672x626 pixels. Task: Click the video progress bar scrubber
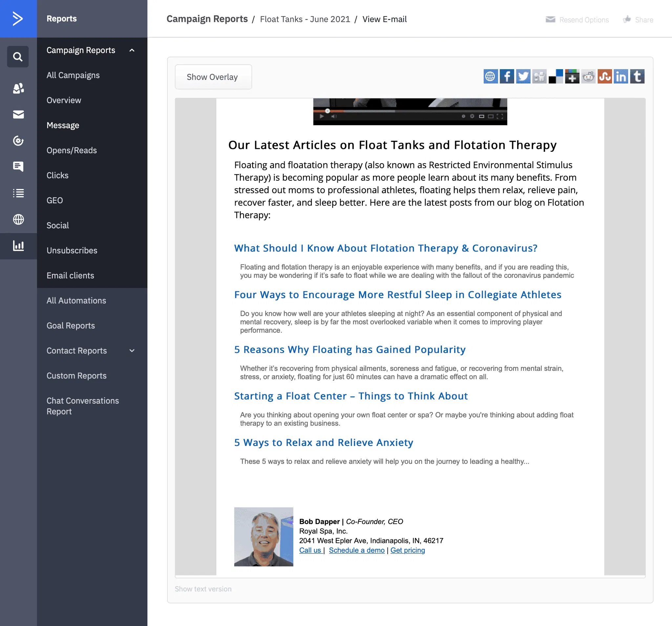(x=327, y=111)
